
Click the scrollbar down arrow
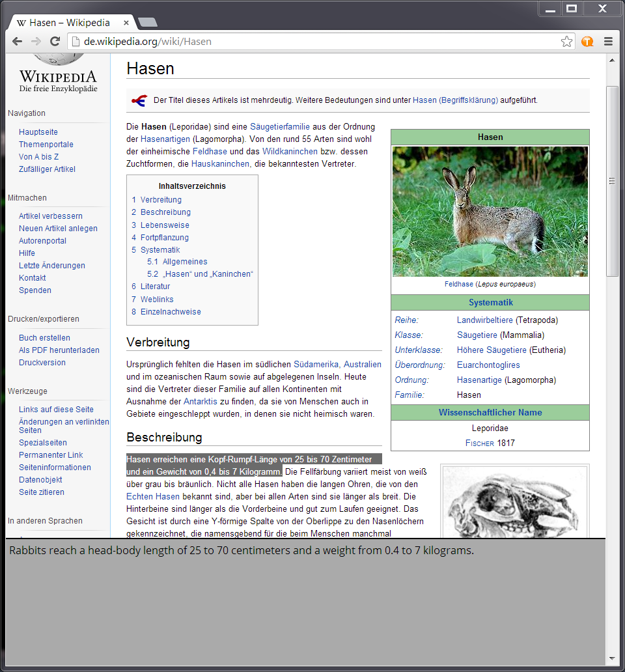click(x=612, y=658)
